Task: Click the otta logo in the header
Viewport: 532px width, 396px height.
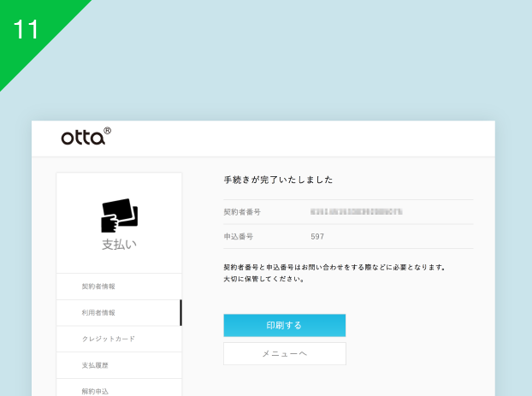Action: click(84, 137)
